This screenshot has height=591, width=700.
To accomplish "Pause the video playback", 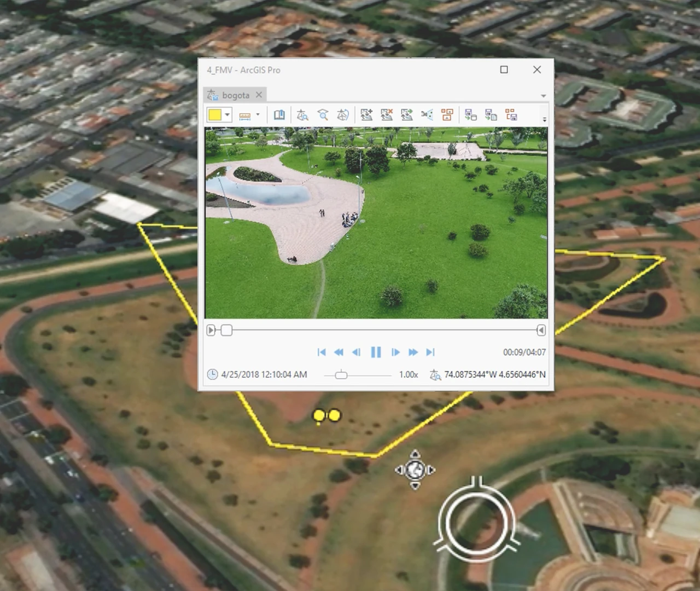I will 376,352.
